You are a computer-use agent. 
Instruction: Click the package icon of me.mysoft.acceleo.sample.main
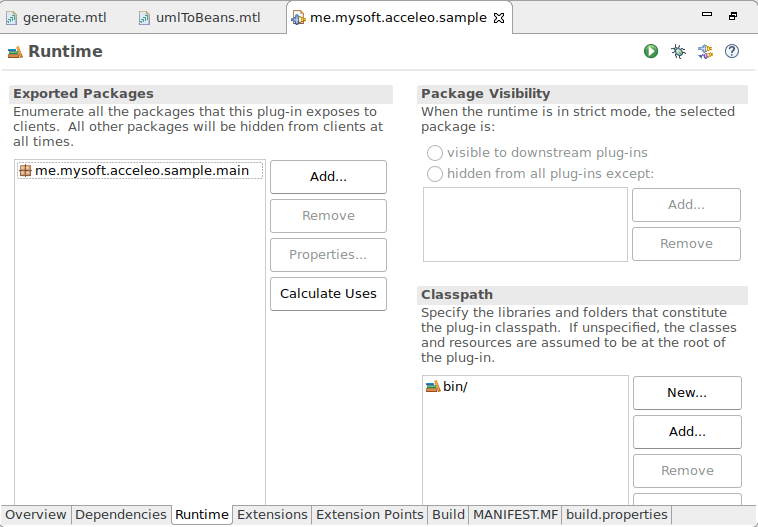pyautogui.click(x=25, y=171)
